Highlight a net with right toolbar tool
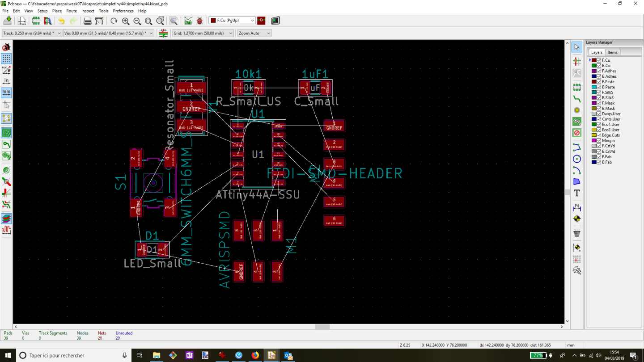Image resolution: width=644 pixels, height=362 pixels. pyautogui.click(x=577, y=61)
